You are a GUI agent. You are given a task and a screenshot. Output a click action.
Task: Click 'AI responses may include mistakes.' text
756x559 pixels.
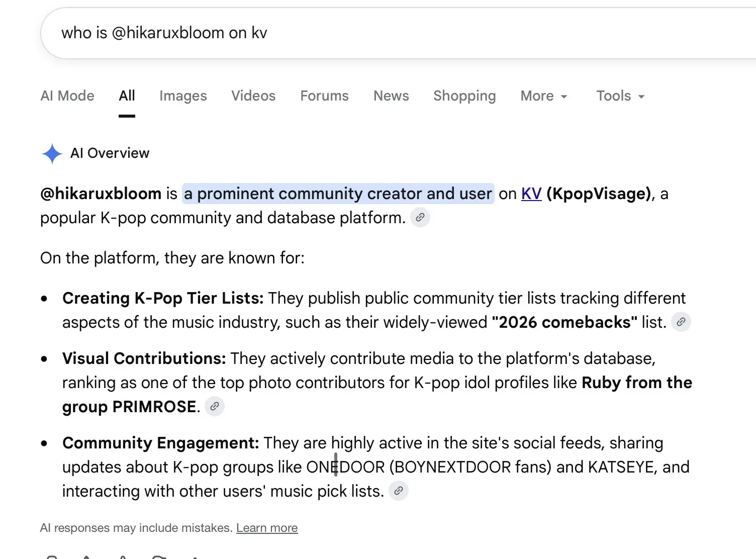click(x=136, y=528)
